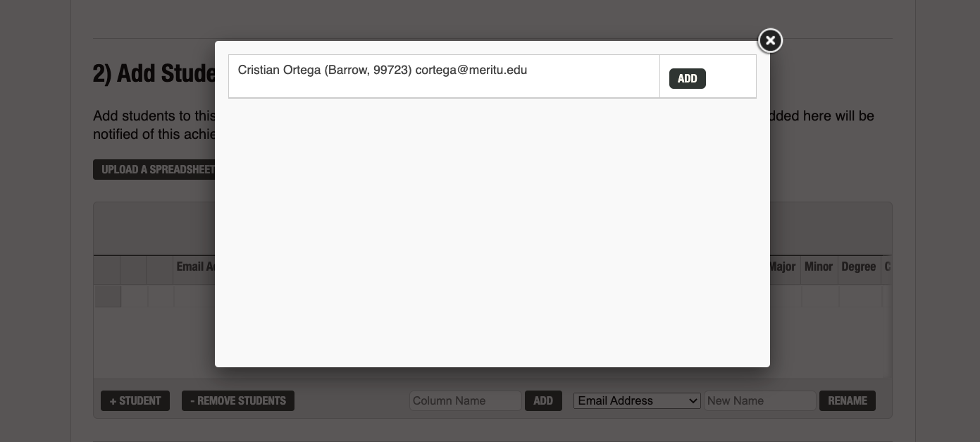
Task: Click the New Name text field
Action: point(759,400)
